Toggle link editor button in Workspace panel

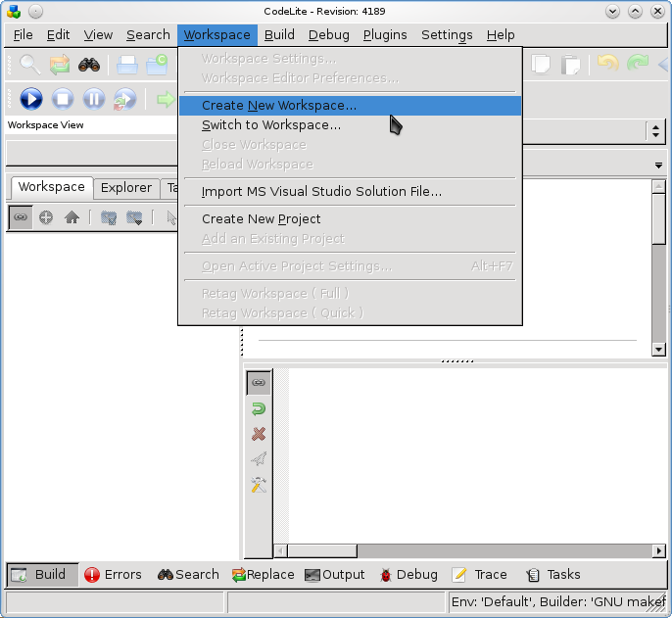point(21,217)
